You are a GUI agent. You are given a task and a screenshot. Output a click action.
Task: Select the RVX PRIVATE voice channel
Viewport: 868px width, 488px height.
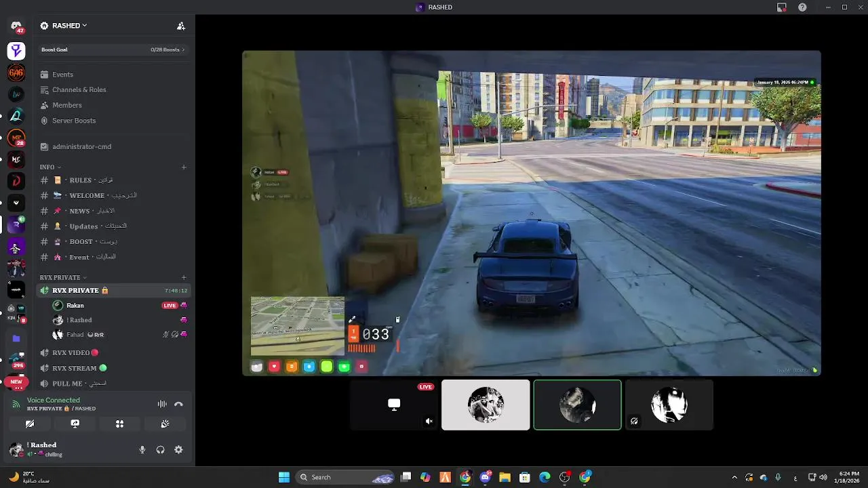click(114, 290)
